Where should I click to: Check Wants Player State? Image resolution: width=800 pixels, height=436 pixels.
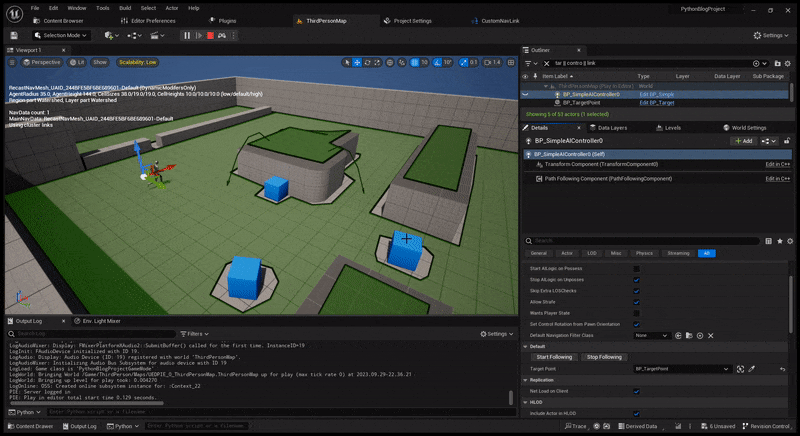coord(636,313)
